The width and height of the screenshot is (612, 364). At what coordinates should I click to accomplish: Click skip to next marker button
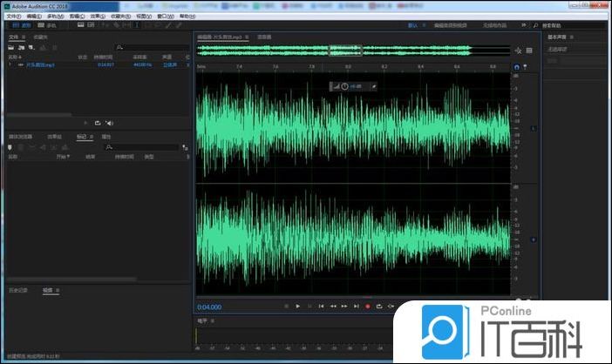356,307
